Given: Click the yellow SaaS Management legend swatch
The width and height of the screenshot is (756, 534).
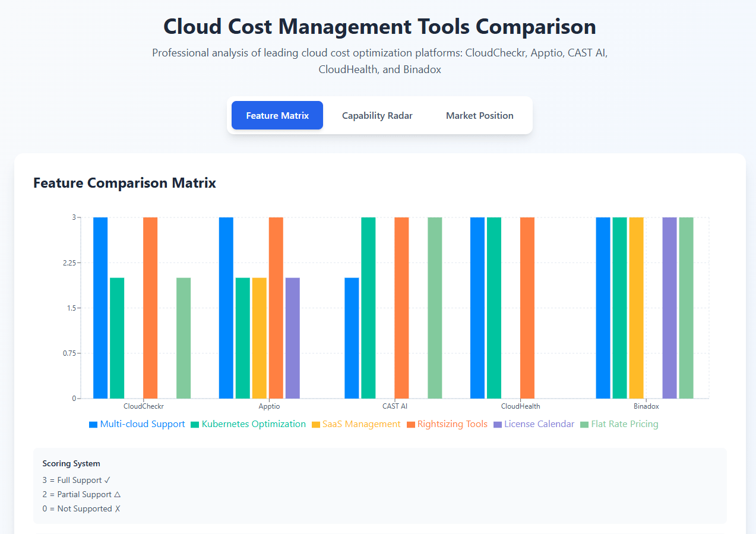Looking at the screenshot, I should pyautogui.click(x=316, y=425).
